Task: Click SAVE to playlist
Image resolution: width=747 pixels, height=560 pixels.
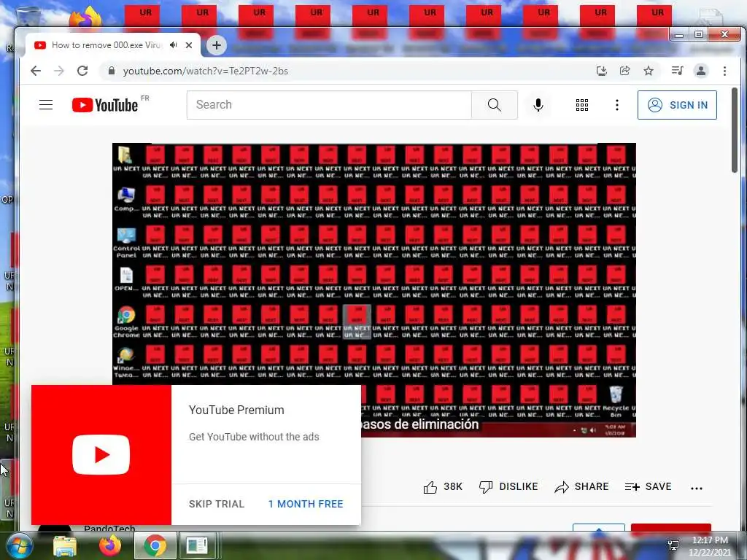Action: click(648, 486)
